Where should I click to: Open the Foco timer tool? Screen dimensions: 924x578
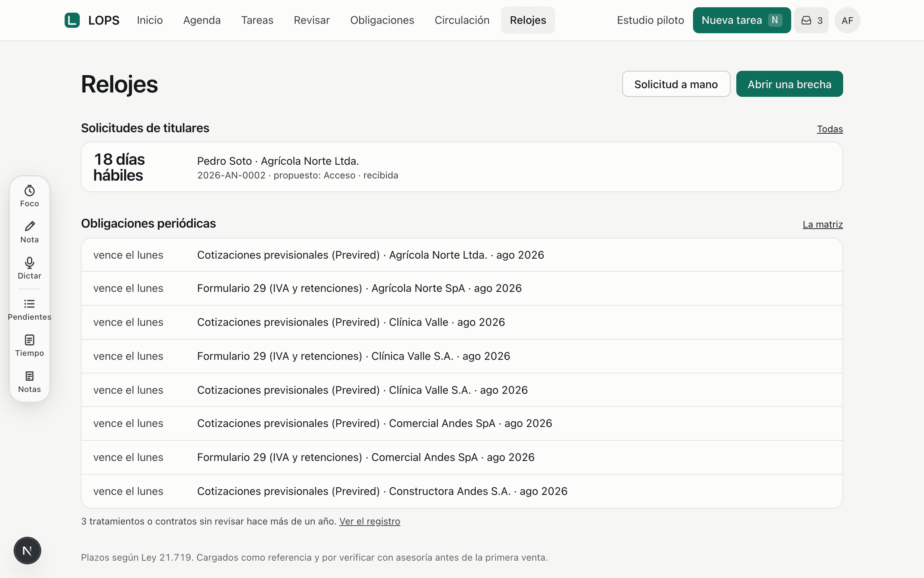point(29,197)
